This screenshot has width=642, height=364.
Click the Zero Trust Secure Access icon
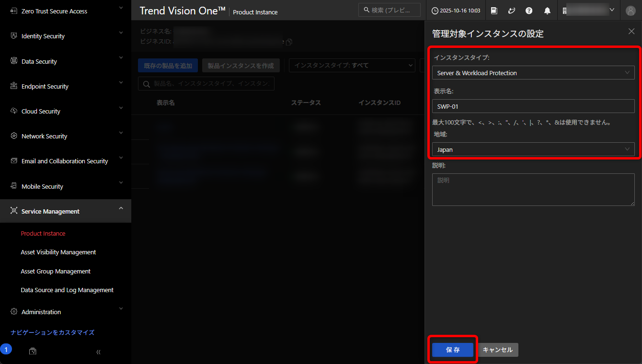(x=13, y=11)
